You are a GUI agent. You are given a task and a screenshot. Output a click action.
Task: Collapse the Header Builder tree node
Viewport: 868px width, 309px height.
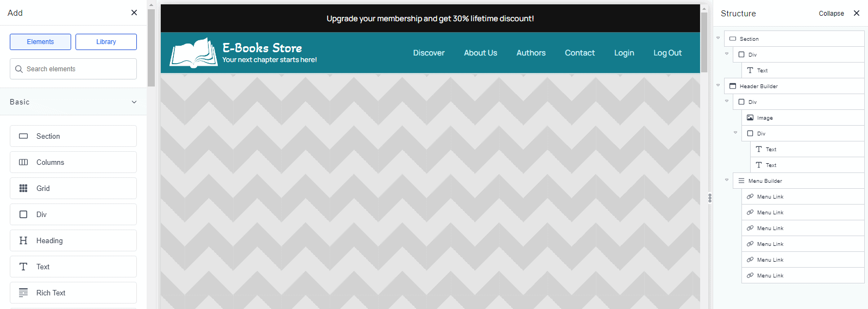[718, 85]
